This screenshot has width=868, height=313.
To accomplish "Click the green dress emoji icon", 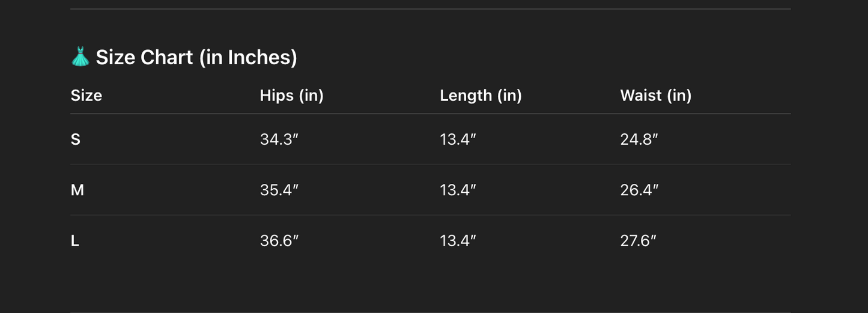I will pos(80,57).
